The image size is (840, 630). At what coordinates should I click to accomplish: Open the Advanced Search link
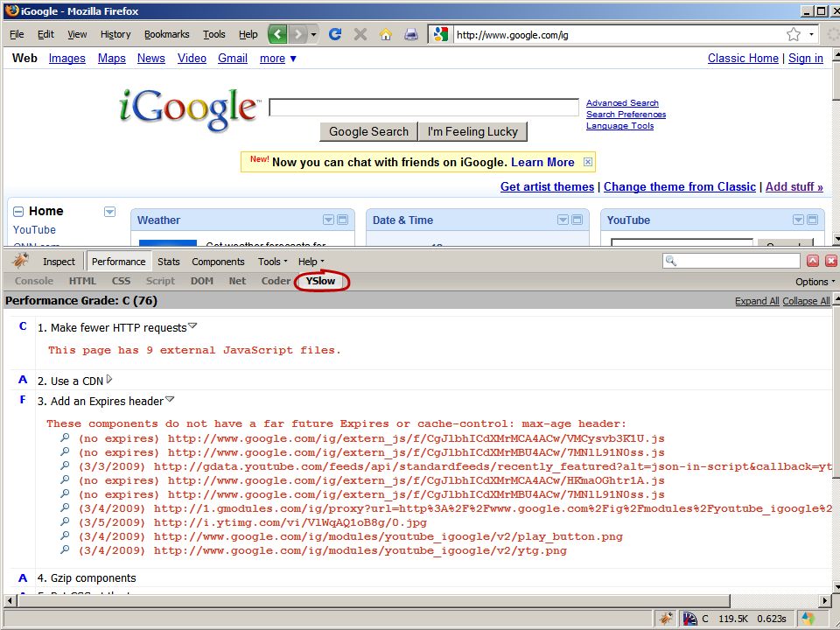point(622,103)
